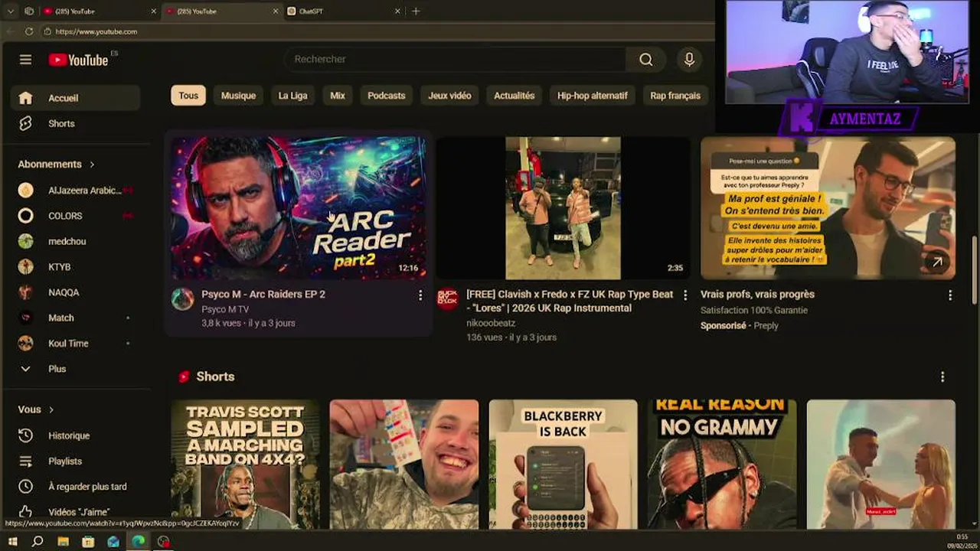Viewport: 980px width, 551px height.
Task: Open the Vrais profs, vrais progrès ad title
Action: [757, 294]
